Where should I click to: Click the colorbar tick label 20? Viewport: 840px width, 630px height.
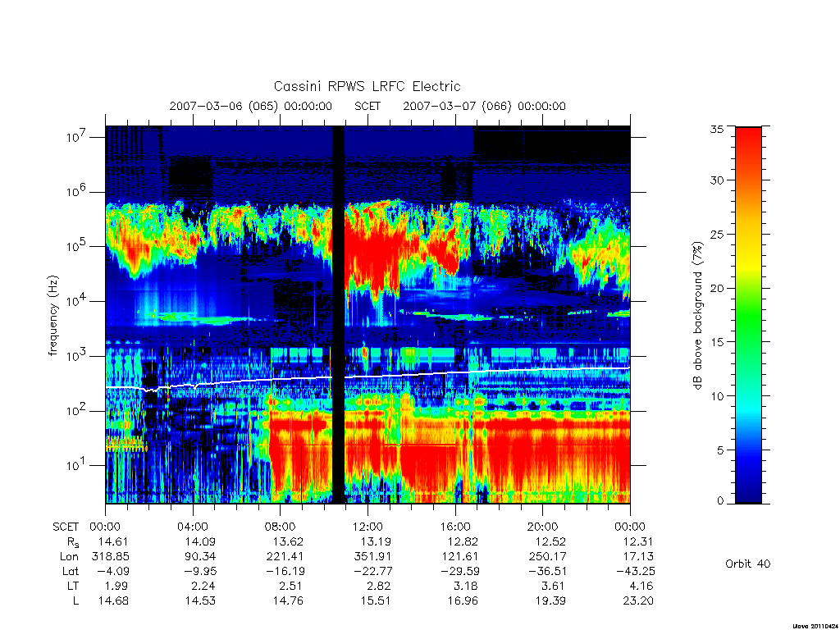point(717,288)
